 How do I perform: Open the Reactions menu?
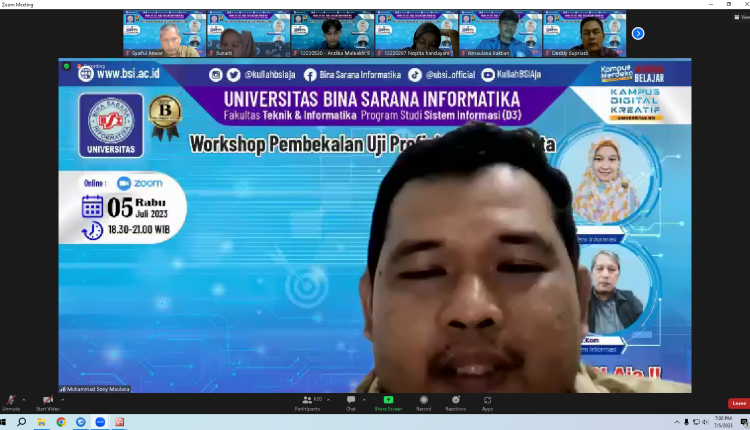(x=455, y=403)
